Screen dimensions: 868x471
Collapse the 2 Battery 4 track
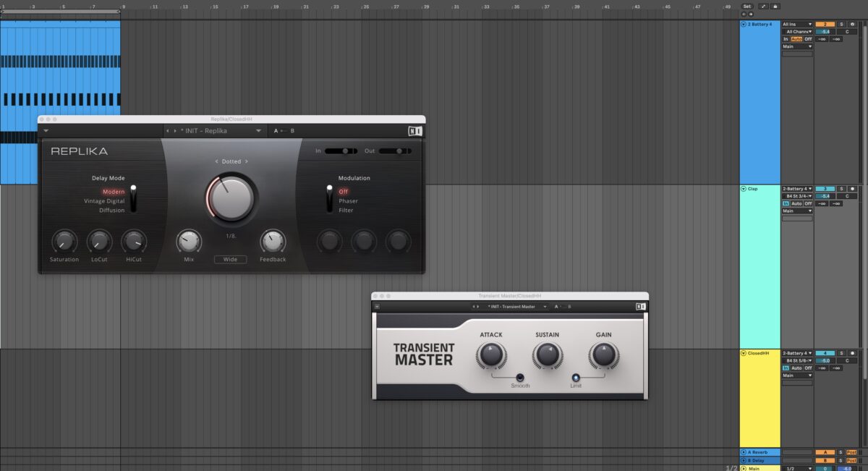point(744,25)
